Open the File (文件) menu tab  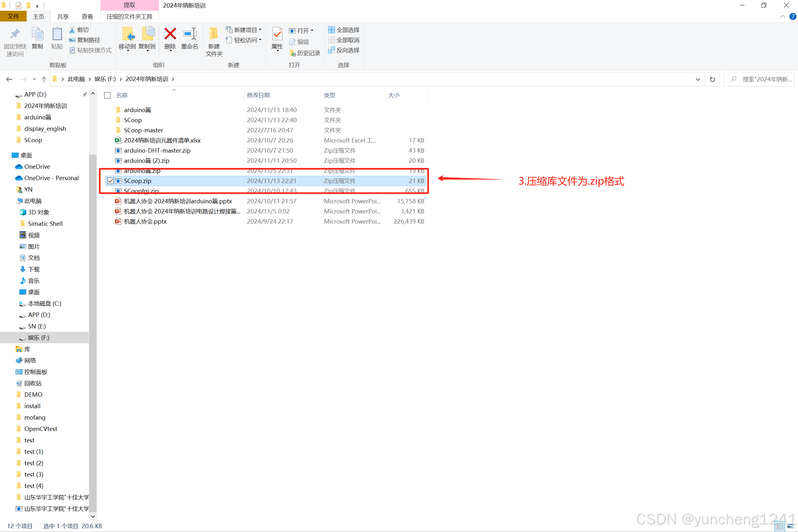[13, 16]
